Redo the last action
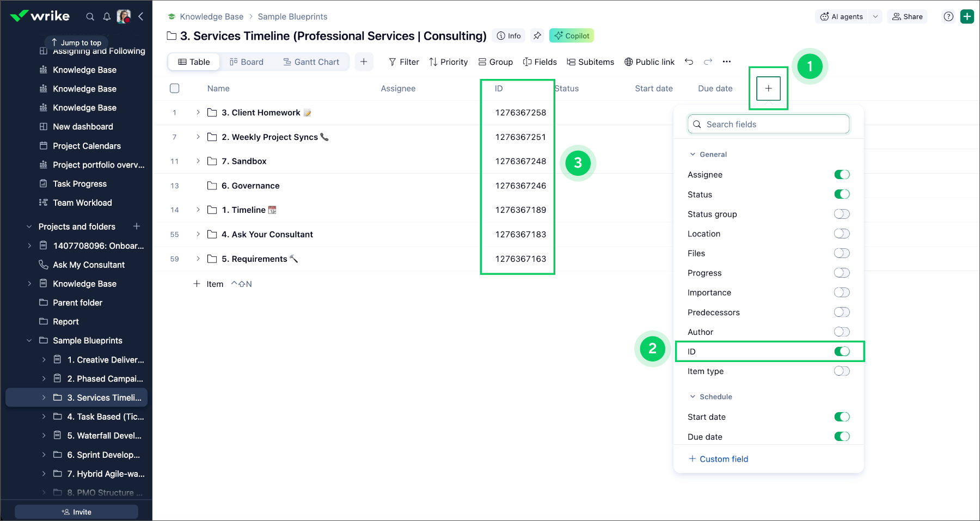The width and height of the screenshot is (980, 521). [708, 62]
